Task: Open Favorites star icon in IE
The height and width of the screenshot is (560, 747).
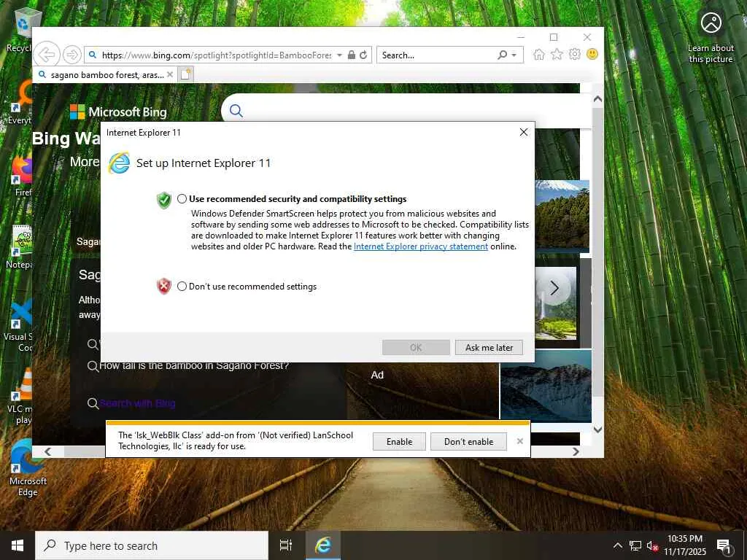Action: click(557, 54)
